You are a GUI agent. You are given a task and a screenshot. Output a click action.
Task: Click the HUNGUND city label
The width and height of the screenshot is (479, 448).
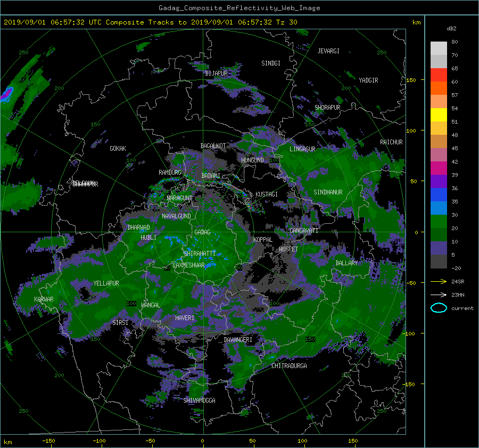[x=252, y=160]
